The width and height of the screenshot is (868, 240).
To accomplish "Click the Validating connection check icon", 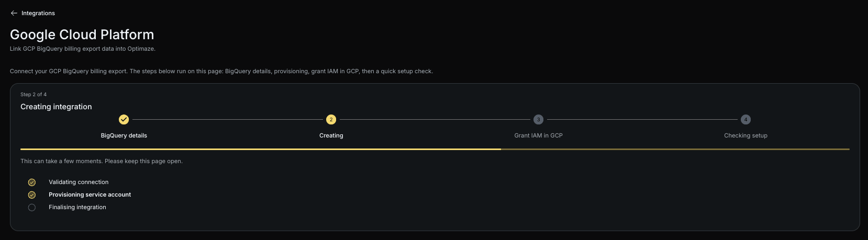I will coord(32,182).
